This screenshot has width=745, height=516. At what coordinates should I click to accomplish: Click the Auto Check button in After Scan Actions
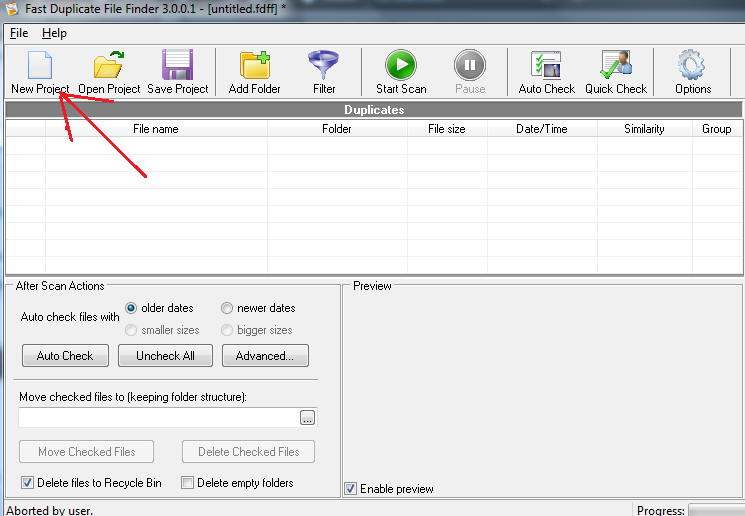65,356
